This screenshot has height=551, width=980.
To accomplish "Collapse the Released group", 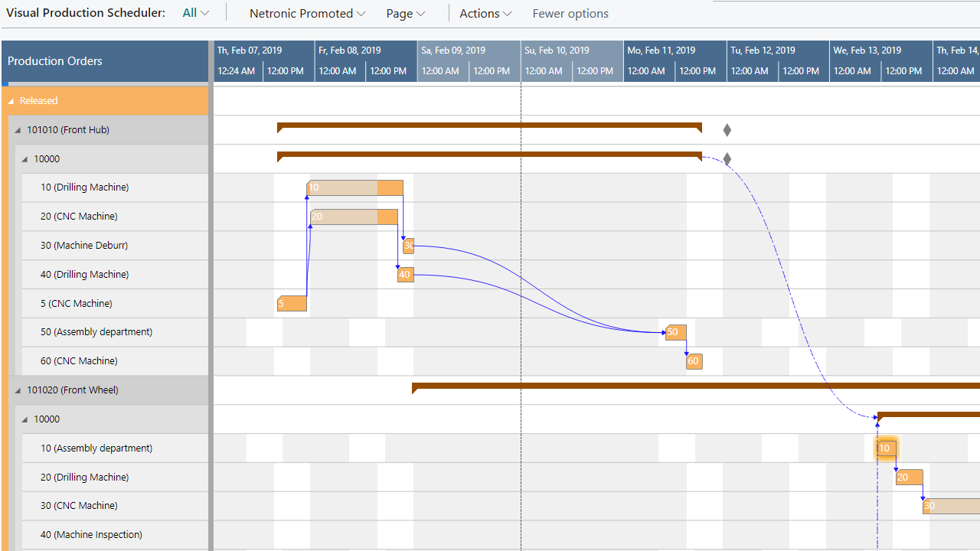I will point(11,101).
